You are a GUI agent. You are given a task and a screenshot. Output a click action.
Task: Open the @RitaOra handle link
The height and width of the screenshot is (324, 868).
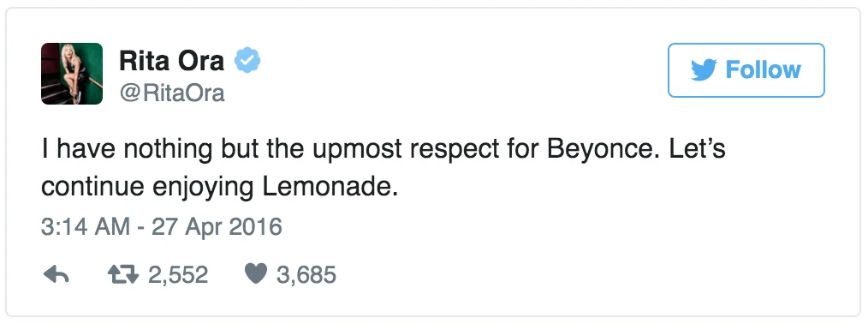[171, 93]
